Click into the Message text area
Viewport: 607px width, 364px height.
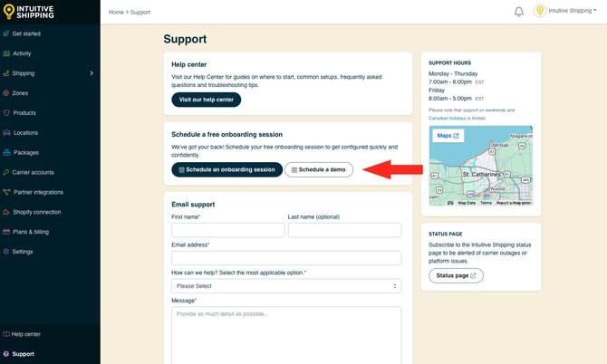286,335
